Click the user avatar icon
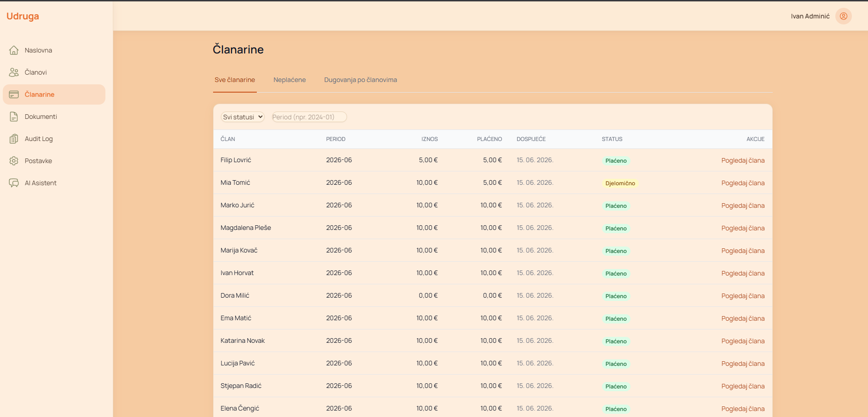This screenshot has width=868, height=417. (843, 16)
